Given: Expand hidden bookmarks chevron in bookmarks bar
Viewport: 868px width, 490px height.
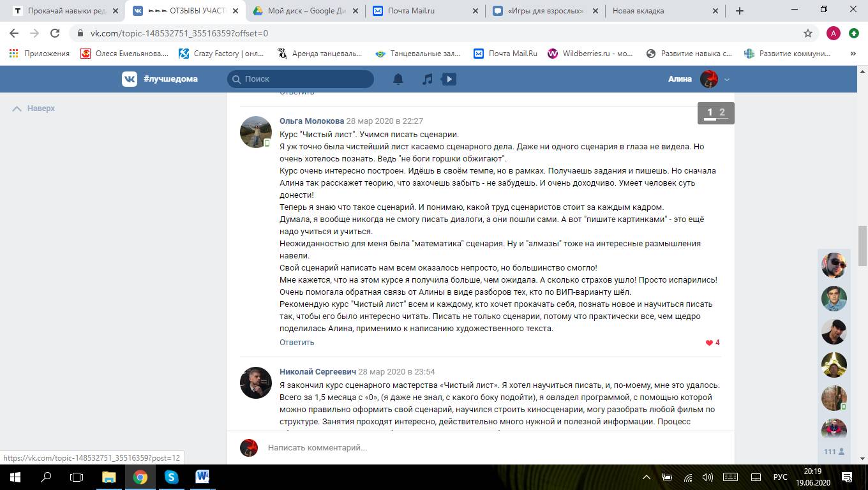Looking at the screenshot, I should (853, 54).
